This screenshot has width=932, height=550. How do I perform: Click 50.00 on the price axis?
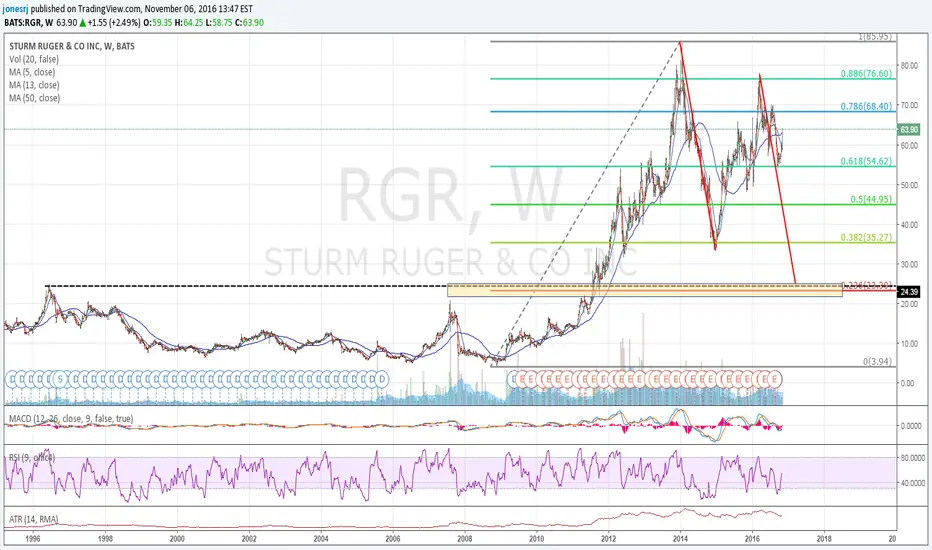(909, 185)
